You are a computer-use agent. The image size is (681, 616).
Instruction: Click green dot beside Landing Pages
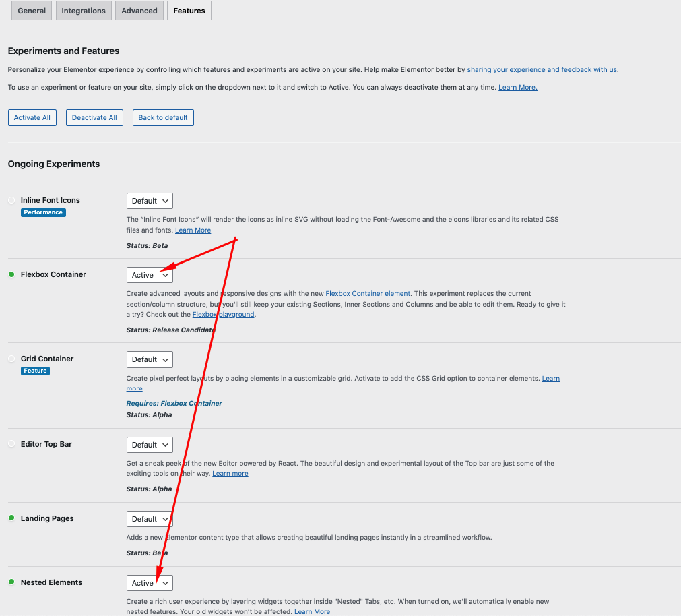tap(11, 518)
